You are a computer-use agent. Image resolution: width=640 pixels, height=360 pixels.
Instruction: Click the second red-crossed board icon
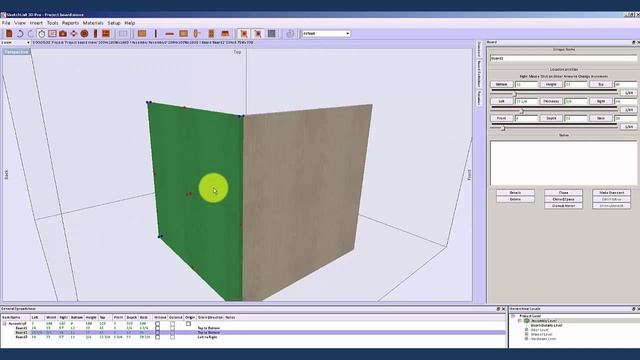pos(258,34)
